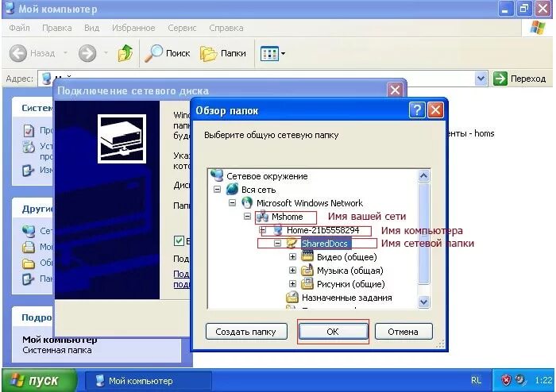Click Отмена in Обзор папок dialog
556x392 pixels.
point(403,332)
